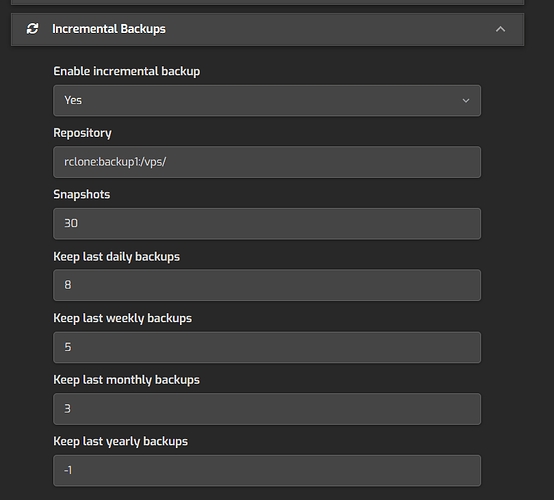Screen dimensions: 554x500
Task: Click the Snapshots label text
Action: (x=82, y=195)
